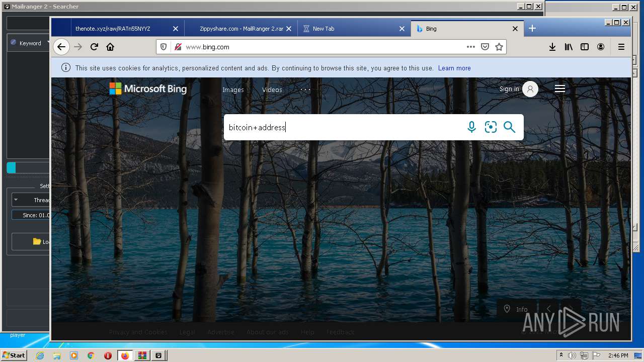Open About our ads footer link
This screenshot has height=362, width=644.
[268, 332]
